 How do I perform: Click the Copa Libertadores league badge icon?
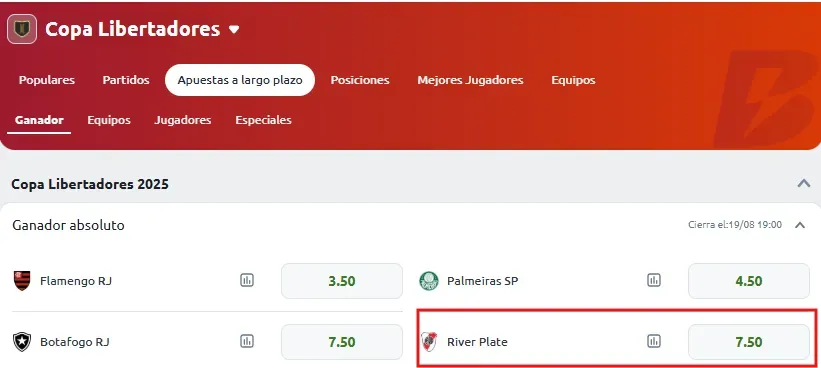click(21, 29)
